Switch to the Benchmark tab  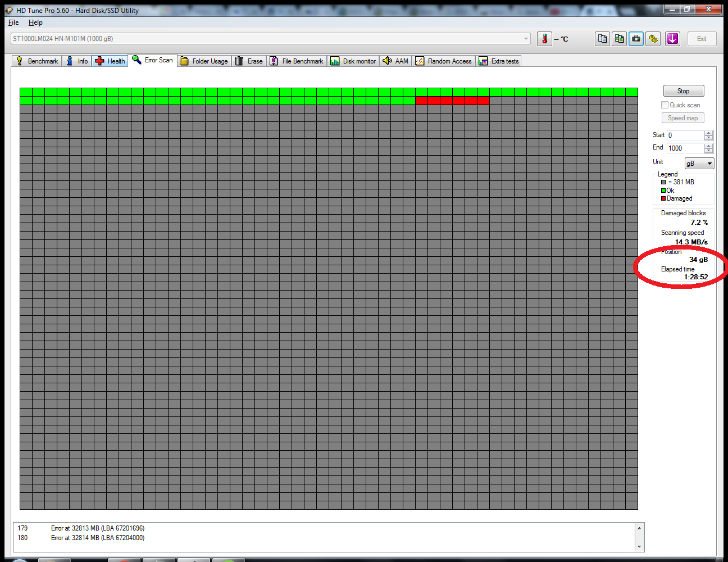click(37, 61)
